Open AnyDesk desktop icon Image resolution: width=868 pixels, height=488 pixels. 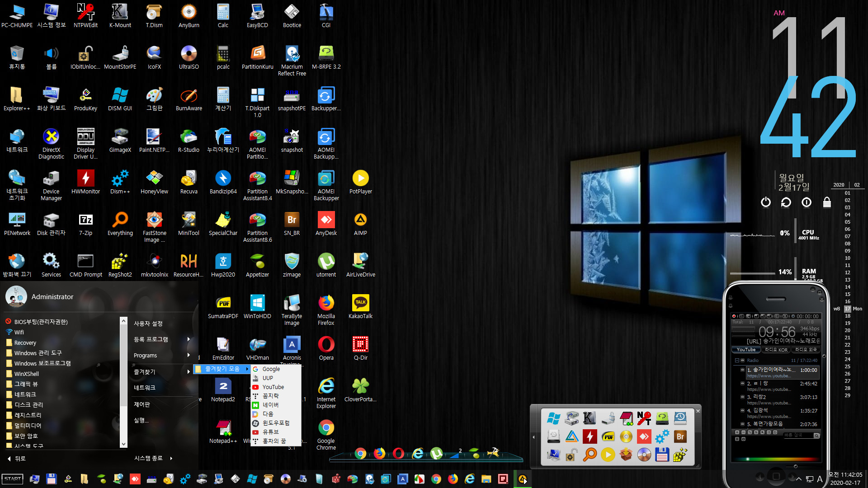click(x=326, y=223)
